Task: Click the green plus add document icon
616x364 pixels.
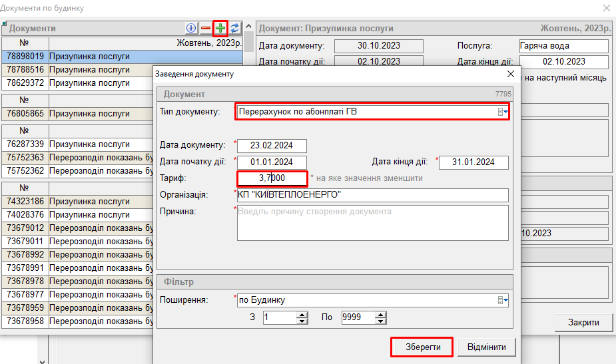Action: (220, 29)
